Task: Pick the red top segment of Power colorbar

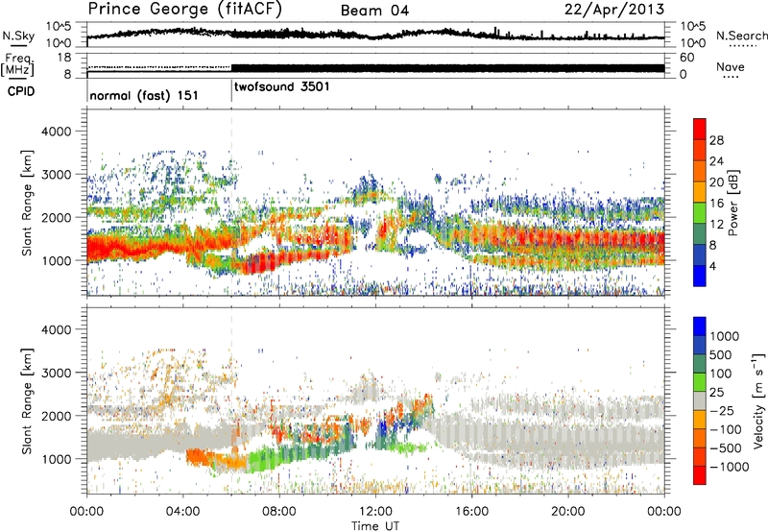Action: [700, 129]
